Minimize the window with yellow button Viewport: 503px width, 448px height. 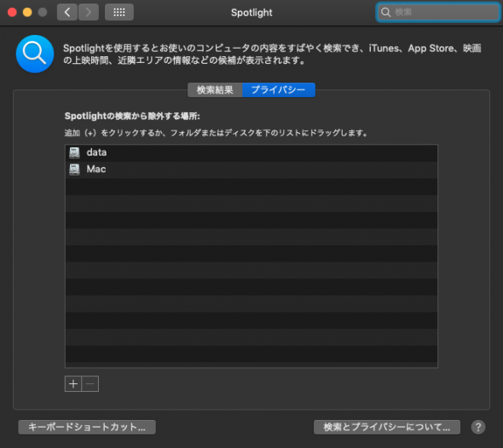(27, 12)
